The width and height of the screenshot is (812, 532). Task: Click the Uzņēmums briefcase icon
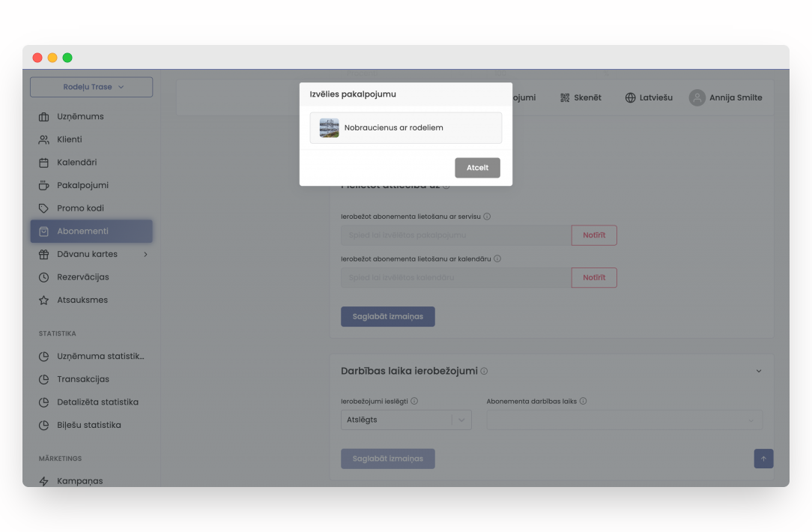point(43,117)
